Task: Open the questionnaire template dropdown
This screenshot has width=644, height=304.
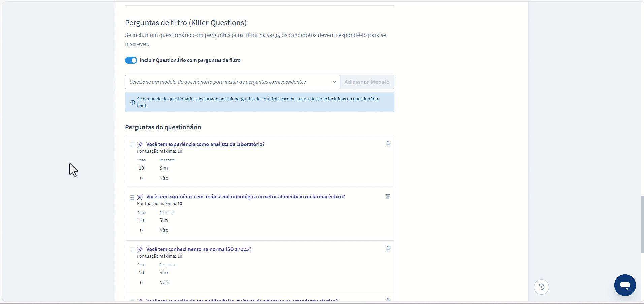Action: (x=232, y=82)
